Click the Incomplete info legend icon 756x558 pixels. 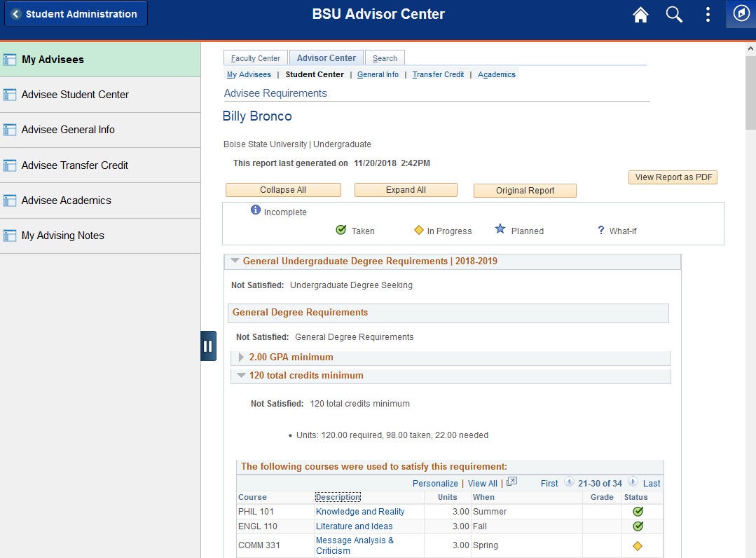pyautogui.click(x=256, y=210)
